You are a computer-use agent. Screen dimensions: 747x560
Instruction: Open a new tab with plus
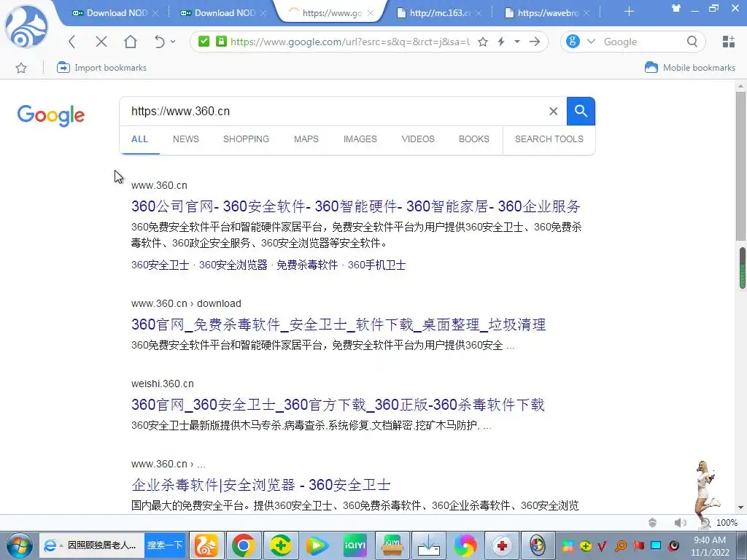pos(629,12)
